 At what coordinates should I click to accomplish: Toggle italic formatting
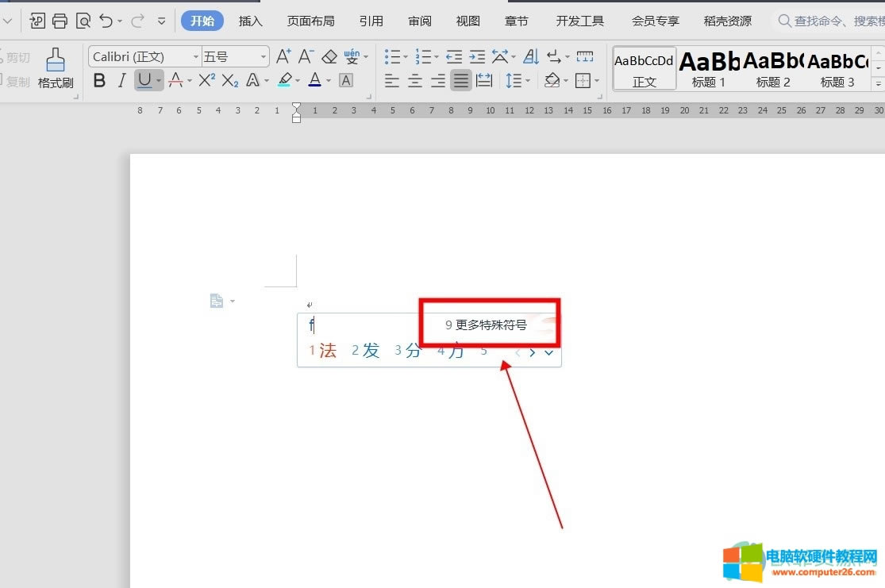pos(121,80)
